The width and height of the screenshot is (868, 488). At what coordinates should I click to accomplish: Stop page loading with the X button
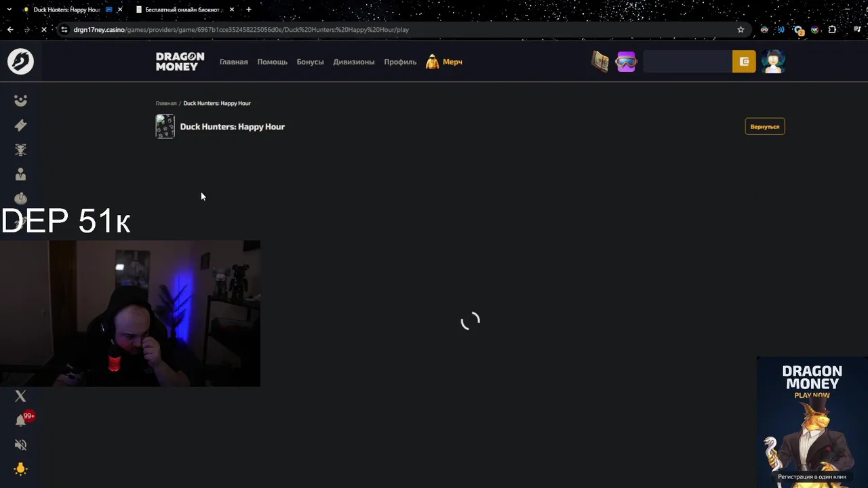(43, 29)
